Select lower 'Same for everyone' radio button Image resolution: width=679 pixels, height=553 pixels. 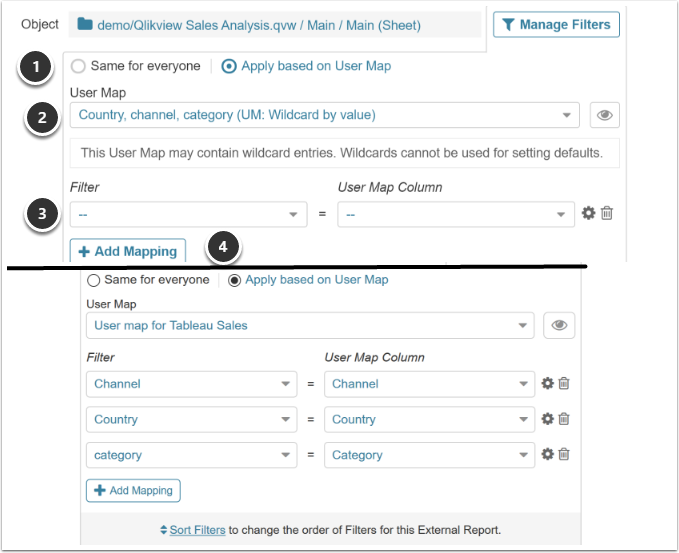tap(94, 280)
